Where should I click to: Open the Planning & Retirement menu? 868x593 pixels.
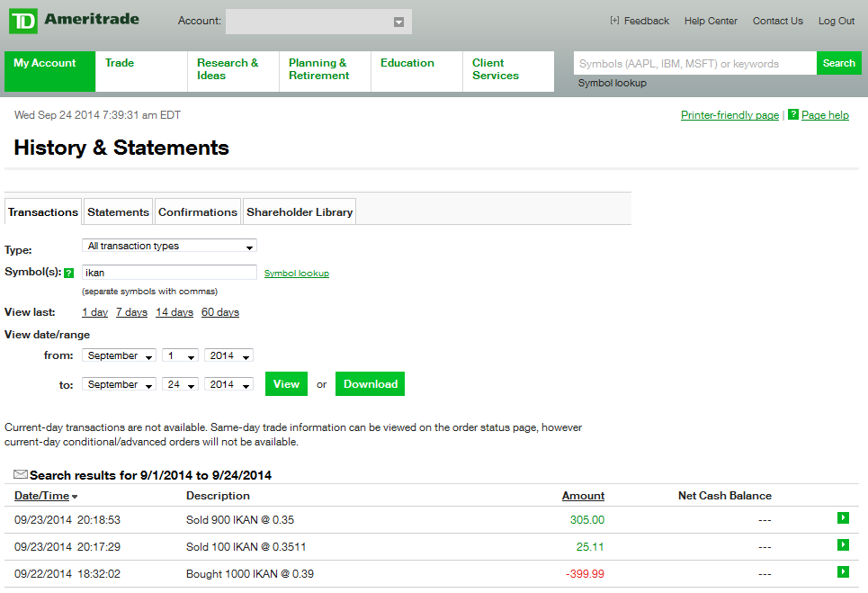pyautogui.click(x=325, y=71)
